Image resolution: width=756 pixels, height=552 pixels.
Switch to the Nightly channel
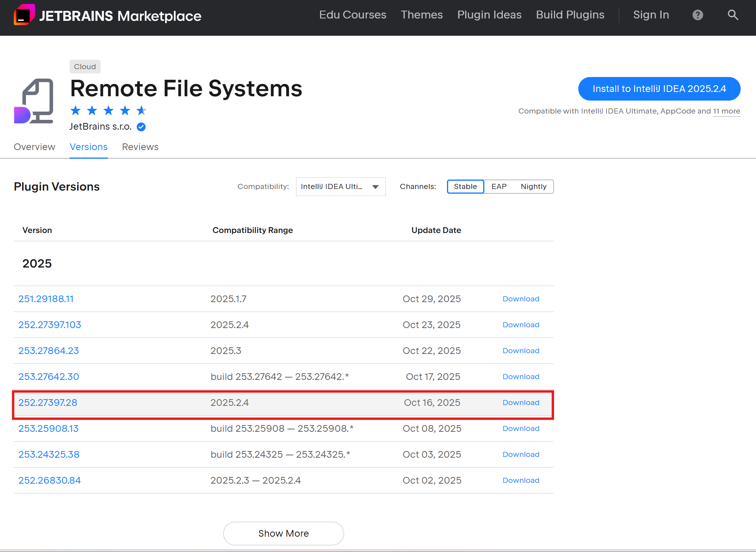click(x=533, y=187)
